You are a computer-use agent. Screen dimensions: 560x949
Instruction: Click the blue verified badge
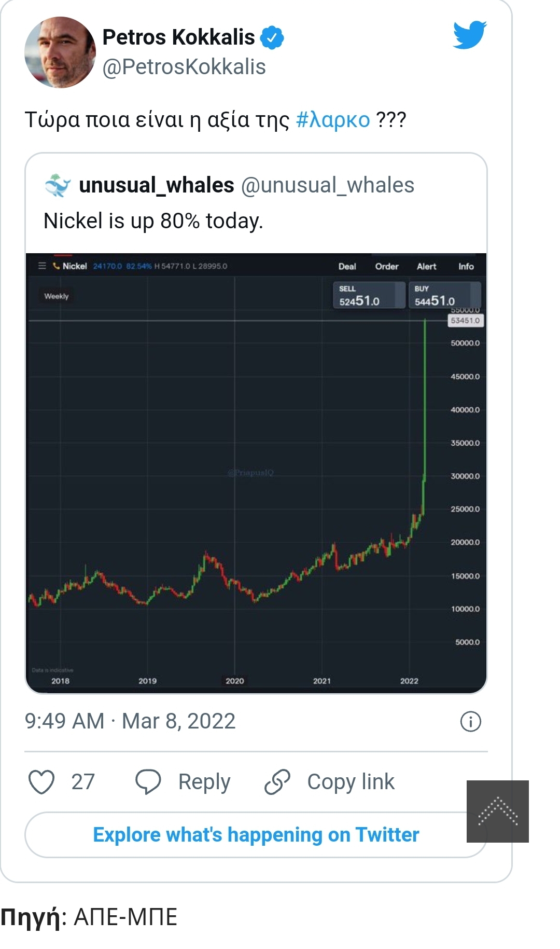click(x=272, y=37)
